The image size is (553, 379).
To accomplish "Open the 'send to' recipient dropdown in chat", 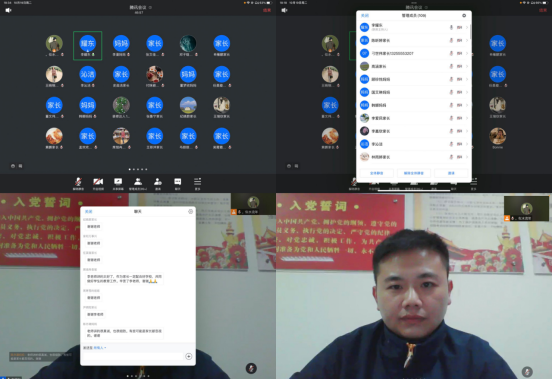I will tap(99, 348).
